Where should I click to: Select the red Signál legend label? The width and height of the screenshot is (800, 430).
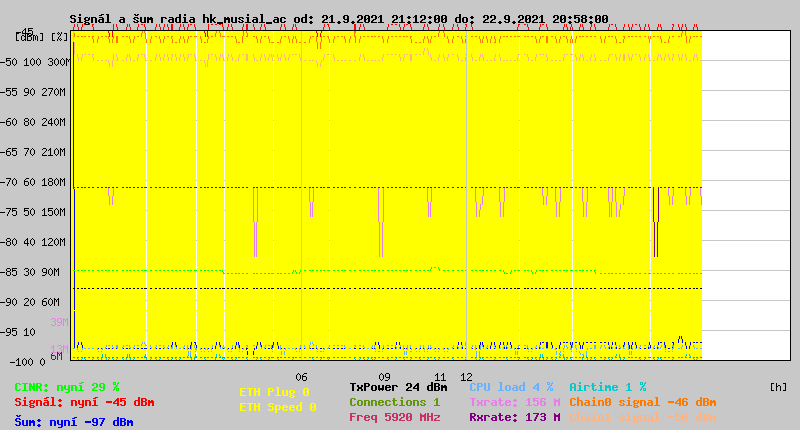pyautogui.click(x=84, y=403)
